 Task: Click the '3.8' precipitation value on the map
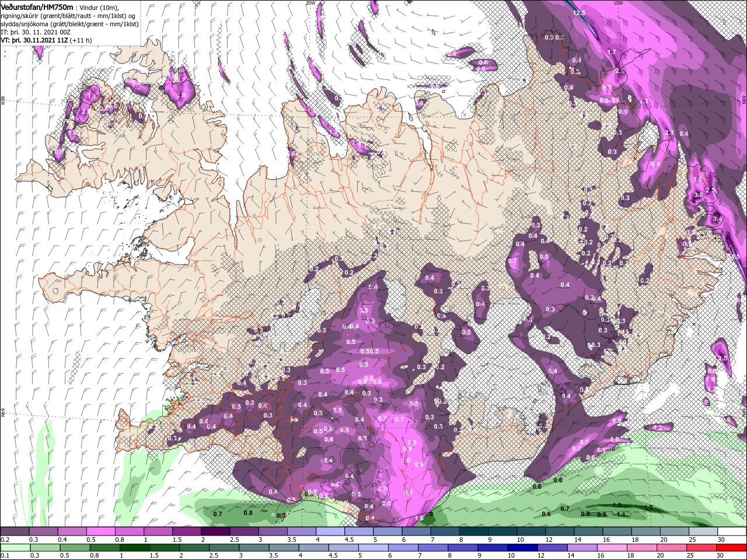point(699,194)
